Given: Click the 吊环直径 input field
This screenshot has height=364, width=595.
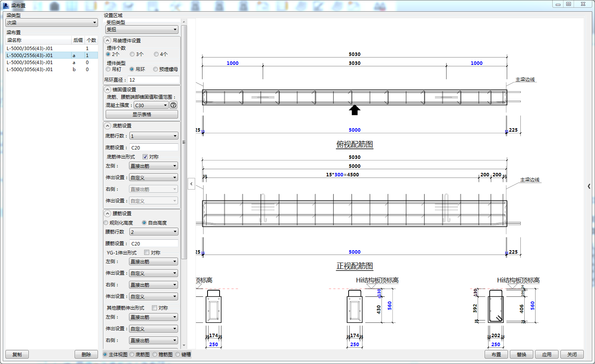Looking at the screenshot, I should [154, 80].
